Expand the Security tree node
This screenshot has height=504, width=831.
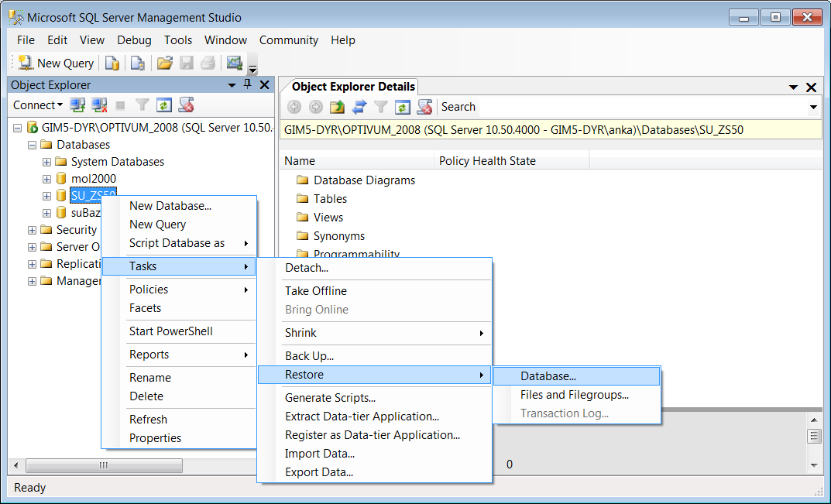33,230
